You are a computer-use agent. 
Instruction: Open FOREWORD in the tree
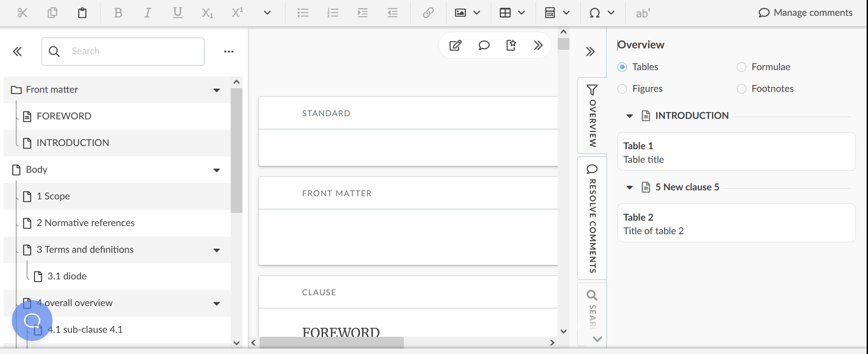coord(64,116)
